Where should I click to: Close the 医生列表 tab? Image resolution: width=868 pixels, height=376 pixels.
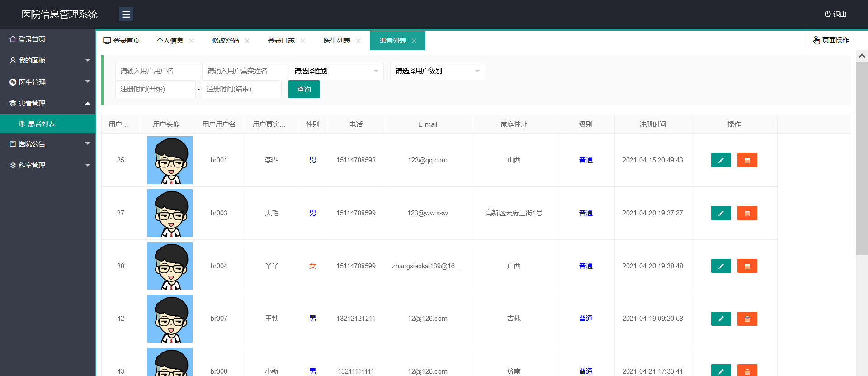click(359, 41)
